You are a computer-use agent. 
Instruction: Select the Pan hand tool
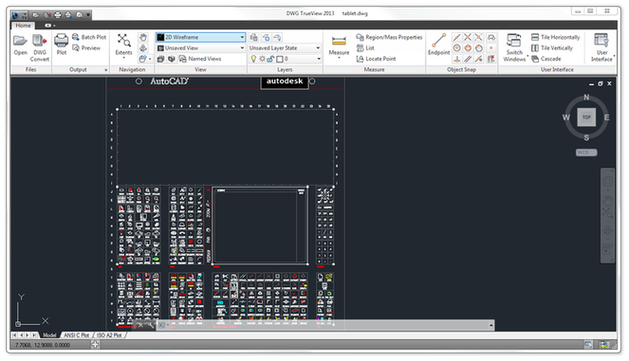143,37
